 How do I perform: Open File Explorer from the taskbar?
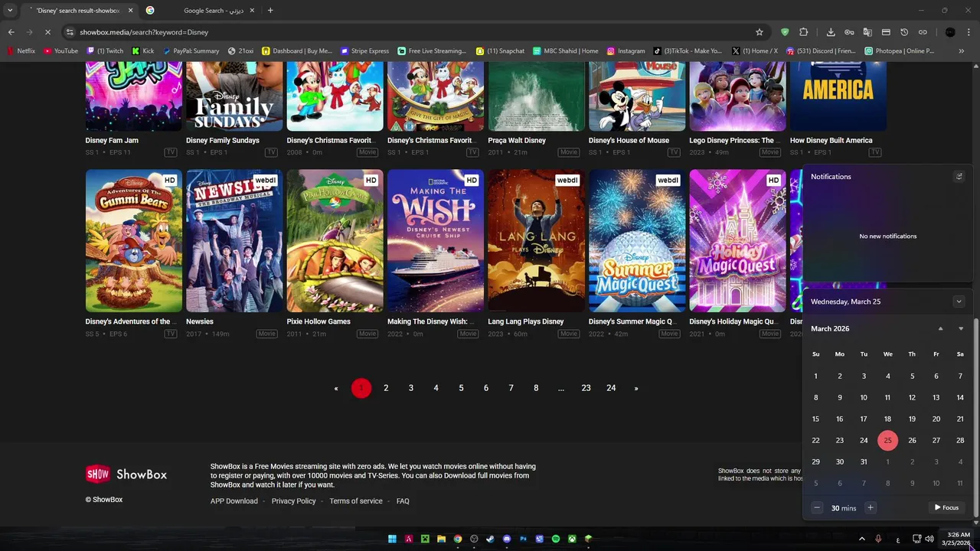pos(441,539)
